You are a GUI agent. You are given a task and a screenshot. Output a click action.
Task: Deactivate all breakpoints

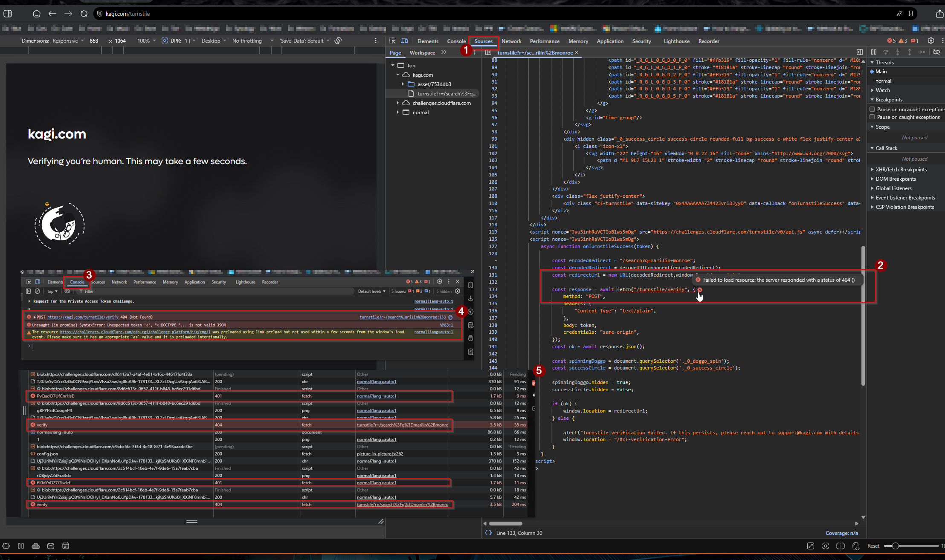coord(937,52)
